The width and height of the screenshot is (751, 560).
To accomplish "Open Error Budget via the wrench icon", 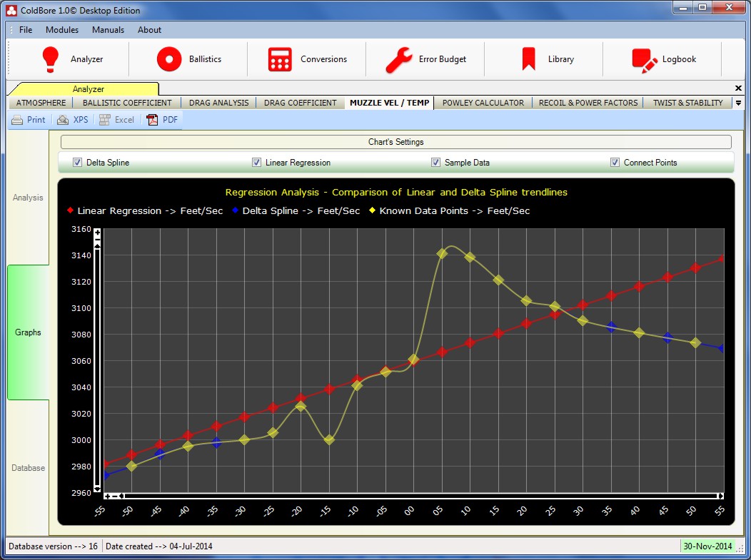I will (x=398, y=60).
